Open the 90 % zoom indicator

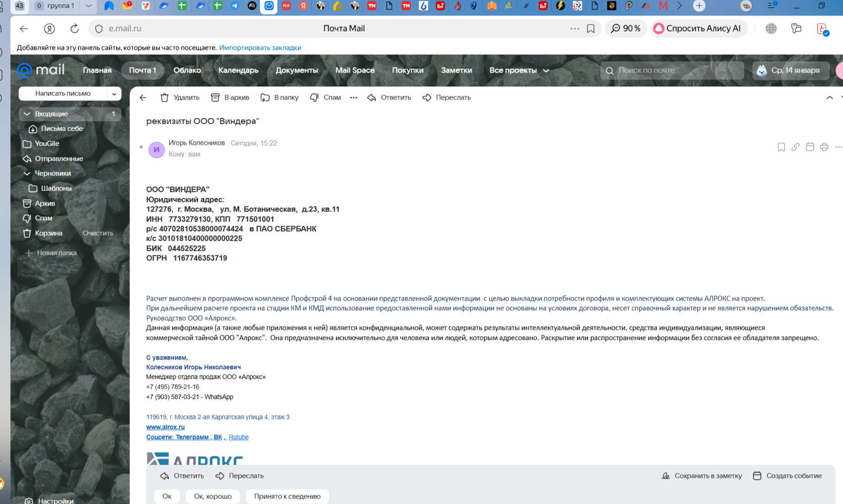point(626,28)
